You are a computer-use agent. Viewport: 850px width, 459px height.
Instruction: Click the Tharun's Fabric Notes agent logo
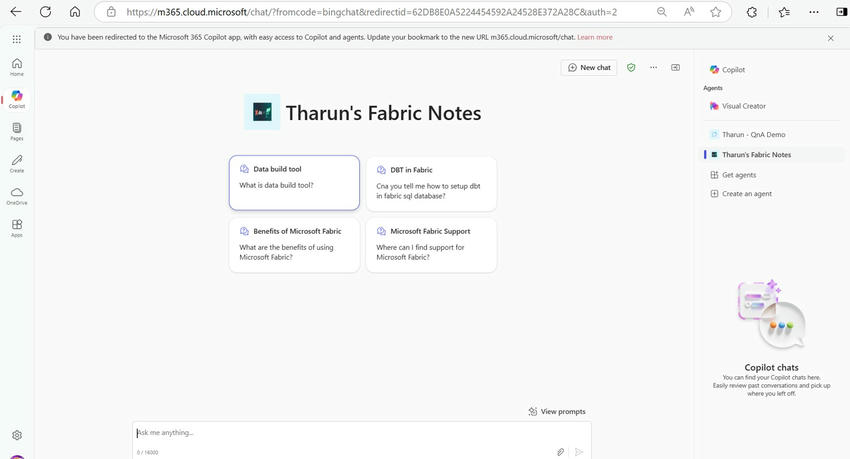pos(262,112)
